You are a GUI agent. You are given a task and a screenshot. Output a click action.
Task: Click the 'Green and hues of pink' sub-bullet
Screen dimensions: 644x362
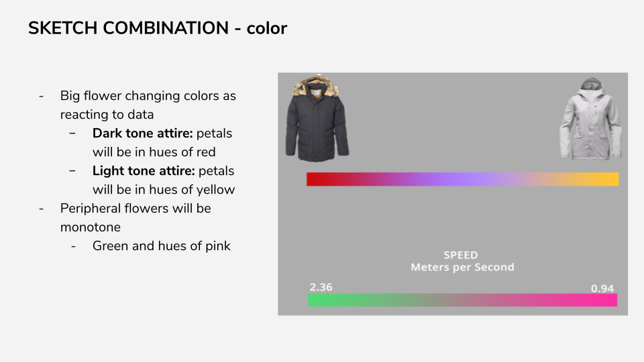coord(162,246)
